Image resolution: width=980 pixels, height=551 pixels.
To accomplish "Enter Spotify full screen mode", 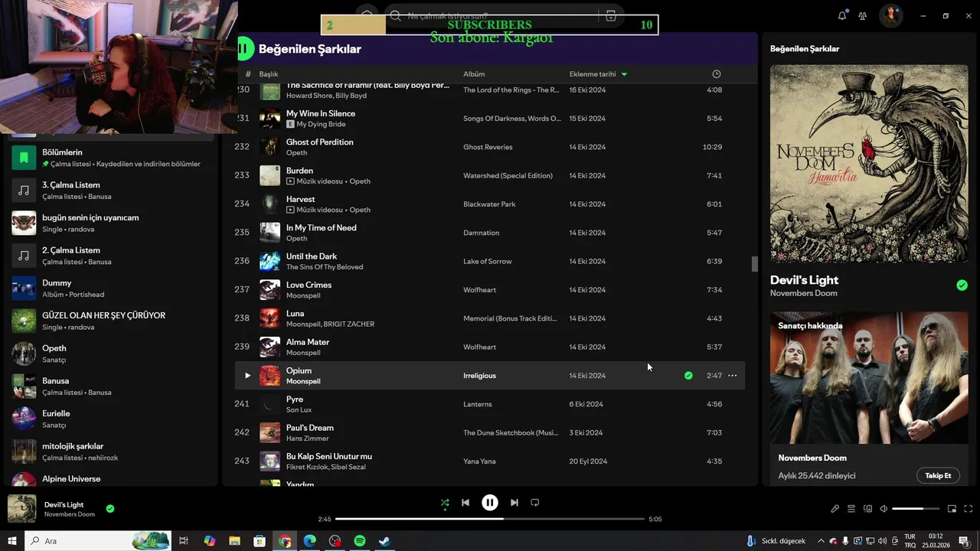I will [969, 509].
